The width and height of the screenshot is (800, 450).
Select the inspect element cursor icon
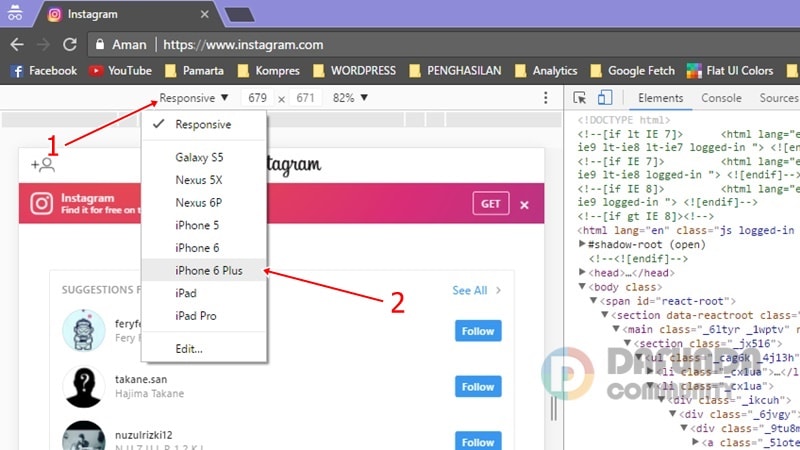point(581,98)
